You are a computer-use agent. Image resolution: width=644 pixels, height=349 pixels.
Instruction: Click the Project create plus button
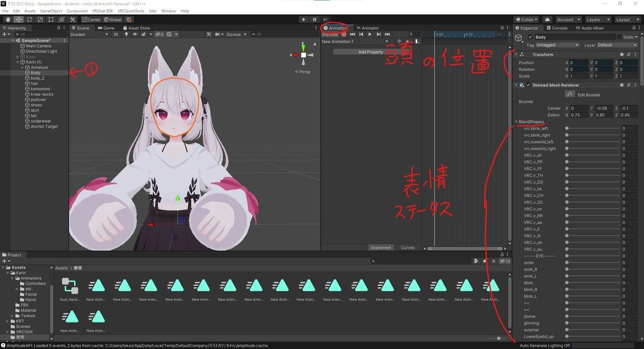pyautogui.click(x=5, y=261)
